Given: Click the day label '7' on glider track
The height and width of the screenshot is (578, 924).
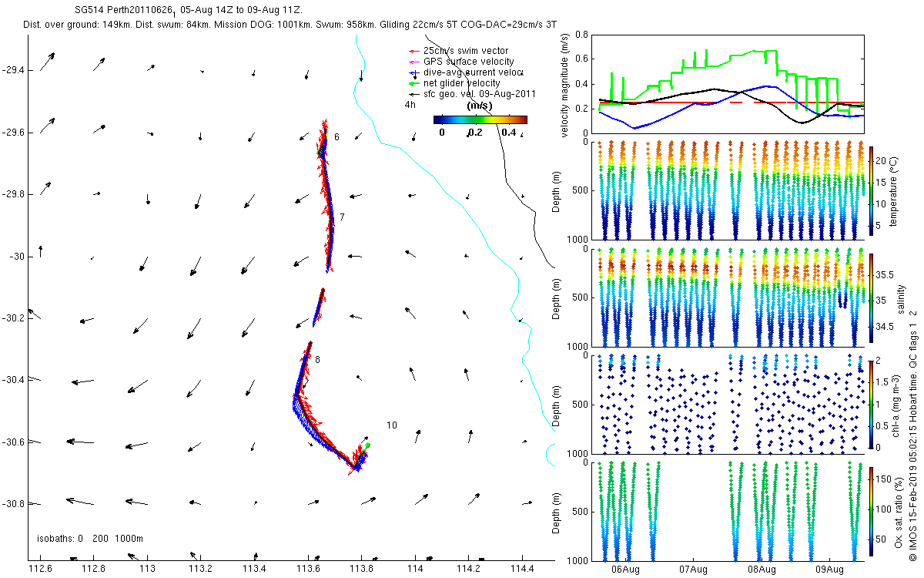Looking at the screenshot, I should coord(342,217).
